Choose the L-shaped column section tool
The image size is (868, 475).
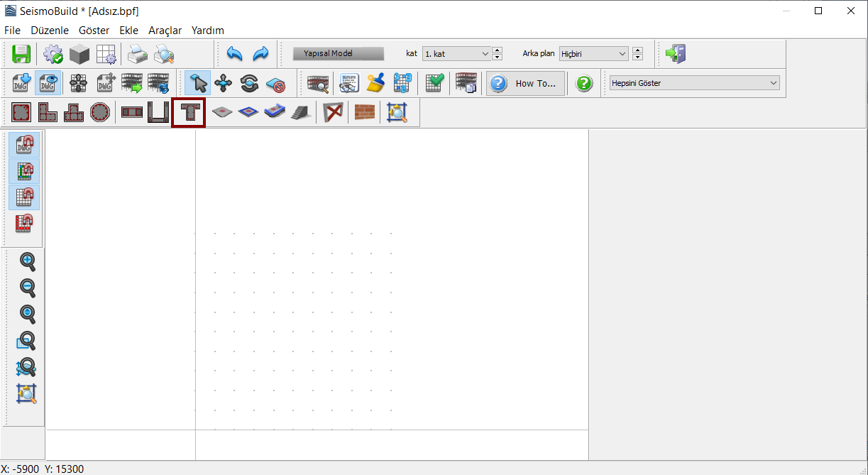point(48,112)
